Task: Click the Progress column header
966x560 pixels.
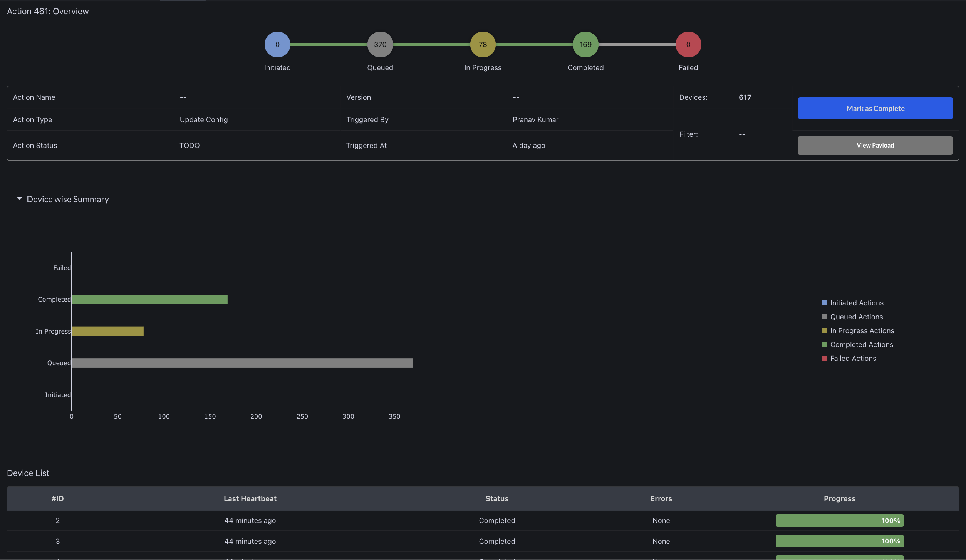Action: [x=839, y=498]
